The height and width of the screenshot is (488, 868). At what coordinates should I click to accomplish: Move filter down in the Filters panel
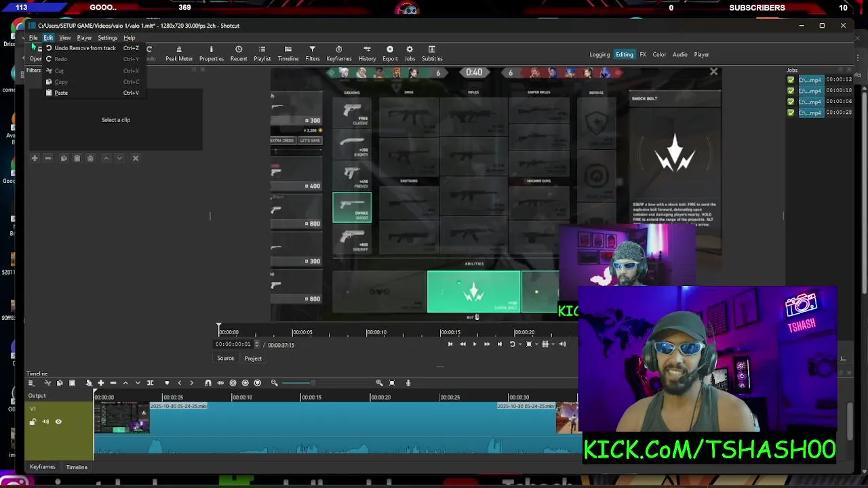pyautogui.click(x=119, y=158)
